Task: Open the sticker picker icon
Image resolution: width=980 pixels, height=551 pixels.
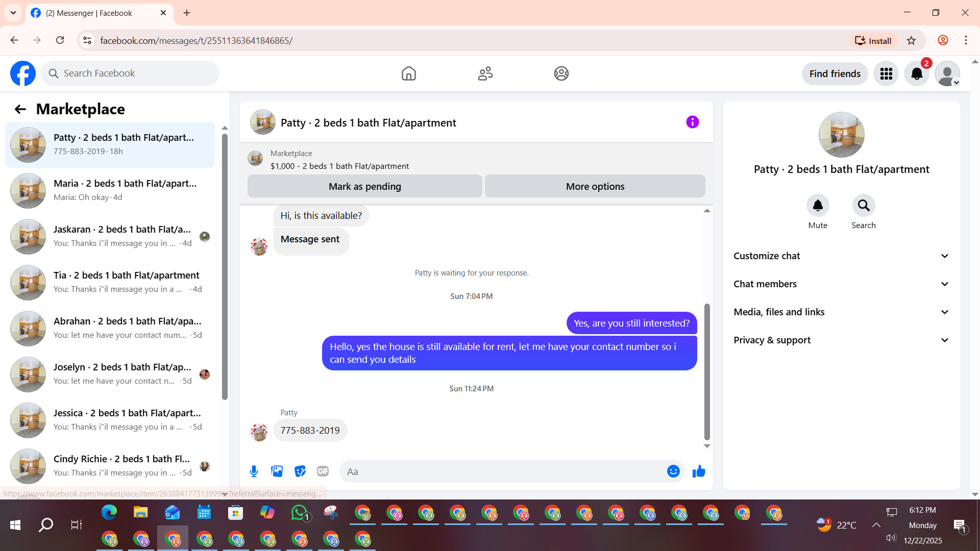Action: [300, 471]
